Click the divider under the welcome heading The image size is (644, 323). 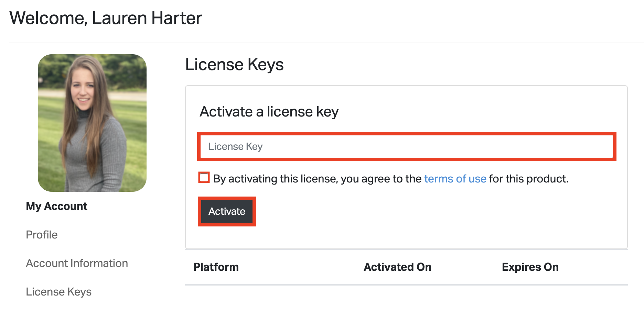coord(322,42)
